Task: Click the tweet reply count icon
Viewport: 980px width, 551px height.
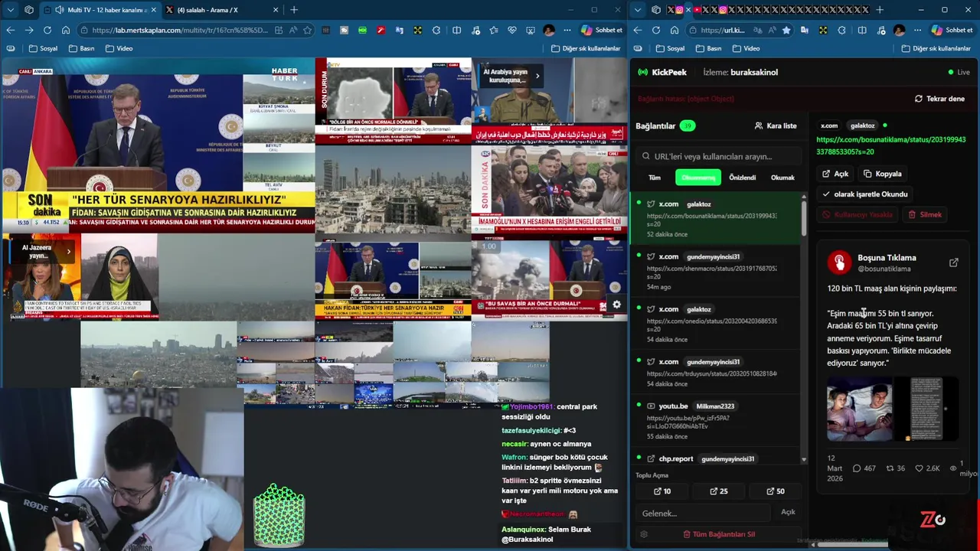Action: (x=857, y=468)
